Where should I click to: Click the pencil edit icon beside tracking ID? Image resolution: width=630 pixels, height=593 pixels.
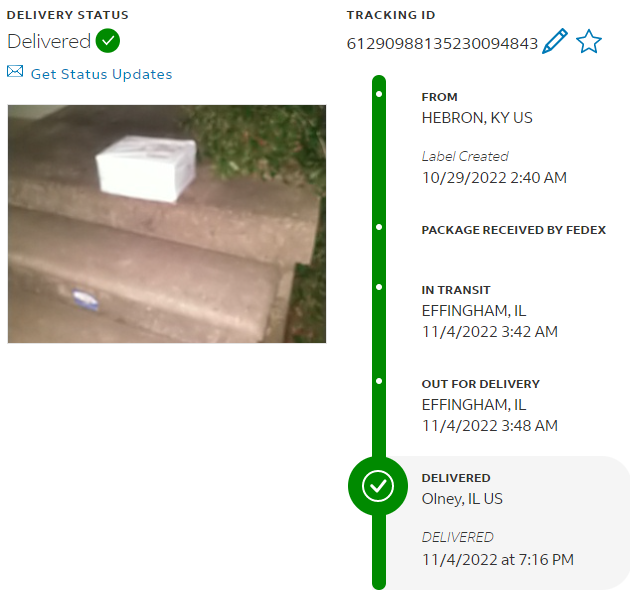pyautogui.click(x=555, y=41)
